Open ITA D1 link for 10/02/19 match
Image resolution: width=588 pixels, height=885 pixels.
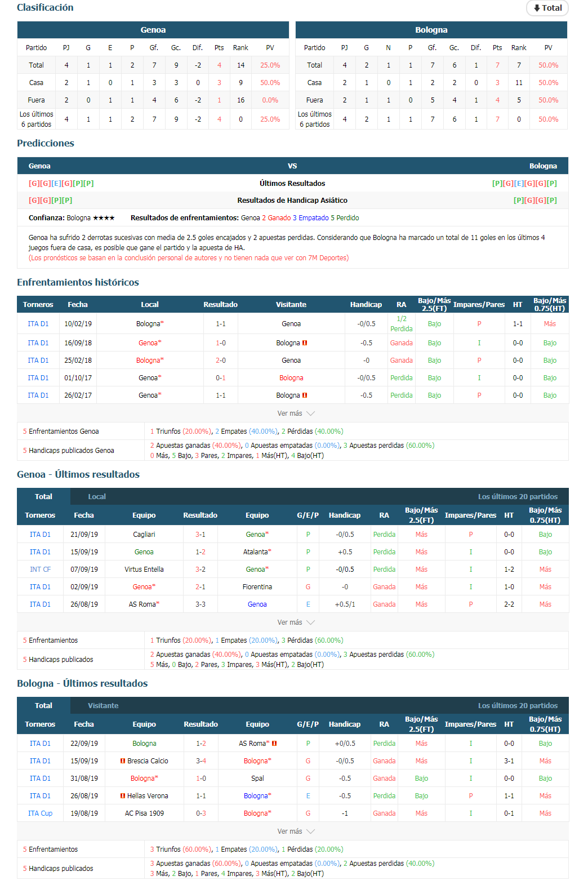pos(38,323)
